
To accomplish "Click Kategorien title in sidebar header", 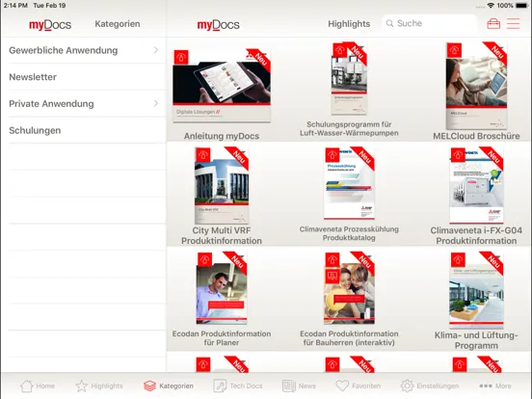I will [117, 24].
